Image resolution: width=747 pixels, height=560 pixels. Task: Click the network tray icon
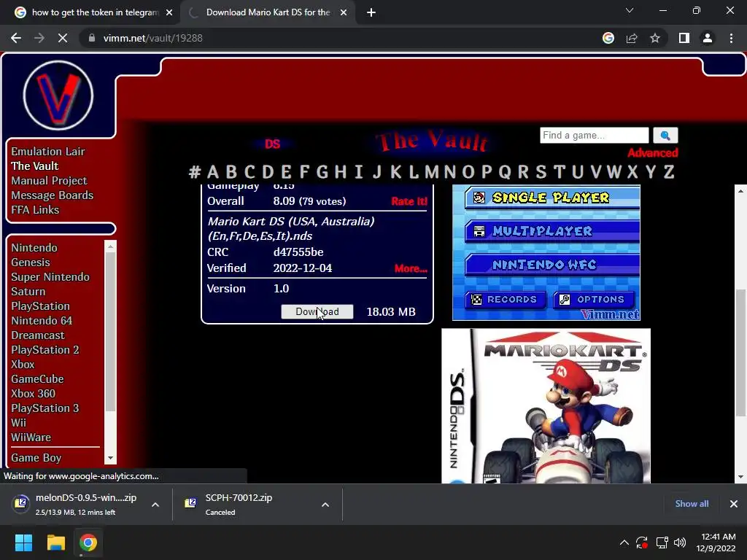coord(662,542)
